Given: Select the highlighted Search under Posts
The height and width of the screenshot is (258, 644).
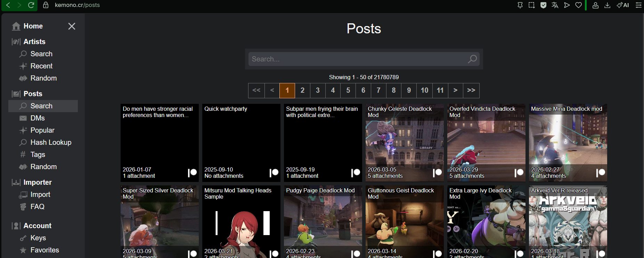Looking at the screenshot, I should point(43,106).
